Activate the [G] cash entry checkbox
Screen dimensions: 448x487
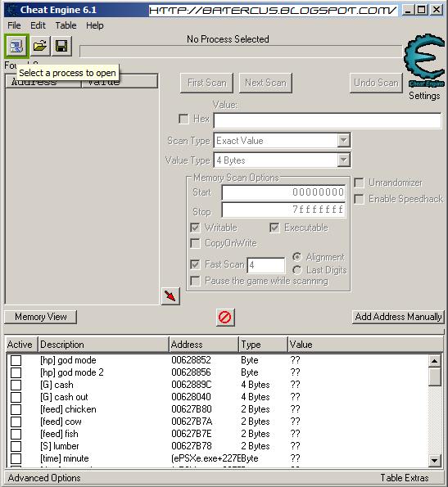16,385
